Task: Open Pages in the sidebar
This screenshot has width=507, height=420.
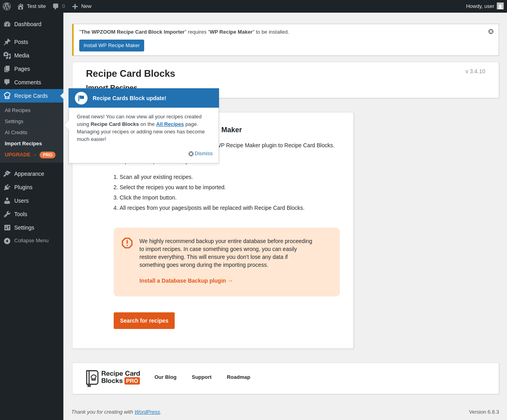Action: [x=32, y=69]
